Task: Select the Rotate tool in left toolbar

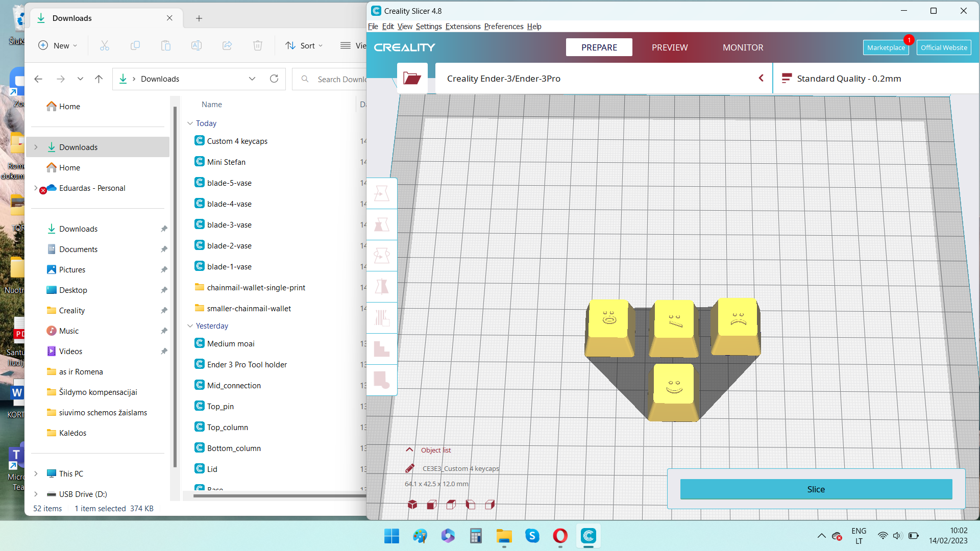Action: click(x=382, y=256)
